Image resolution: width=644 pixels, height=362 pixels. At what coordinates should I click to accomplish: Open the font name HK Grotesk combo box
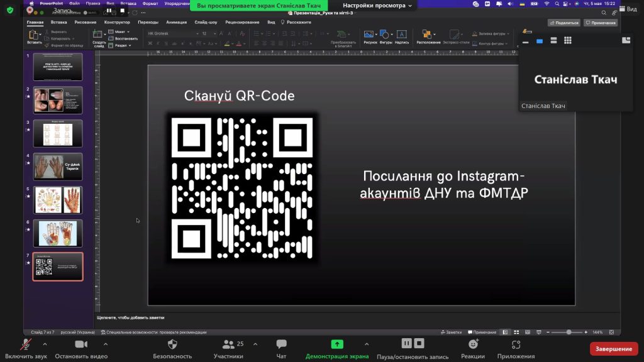pyautogui.click(x=173, y=33)
